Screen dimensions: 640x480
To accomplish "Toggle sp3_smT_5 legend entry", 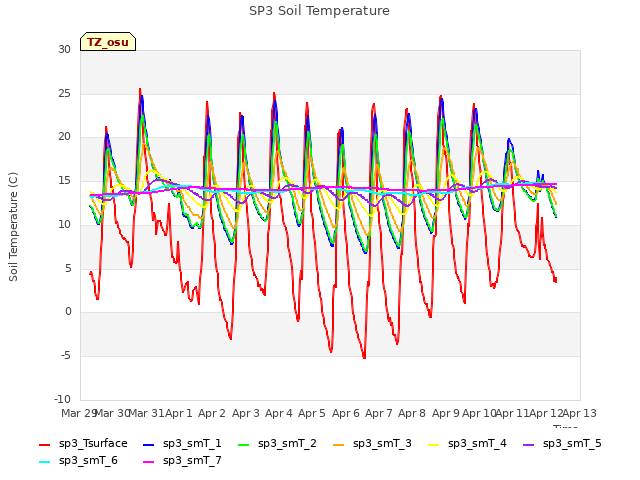I will pyautogui.click(x=562, y=444).
